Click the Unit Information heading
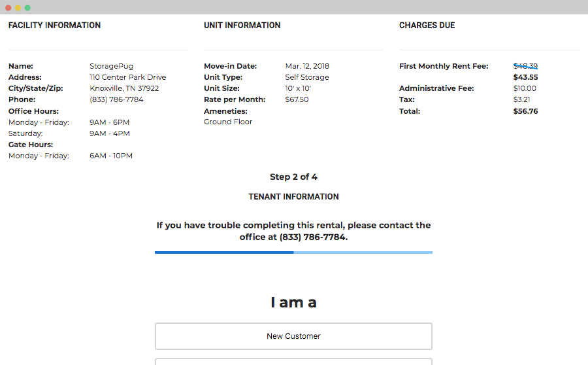This screenshot has height=365, width=588. click(x=242, y=26)
